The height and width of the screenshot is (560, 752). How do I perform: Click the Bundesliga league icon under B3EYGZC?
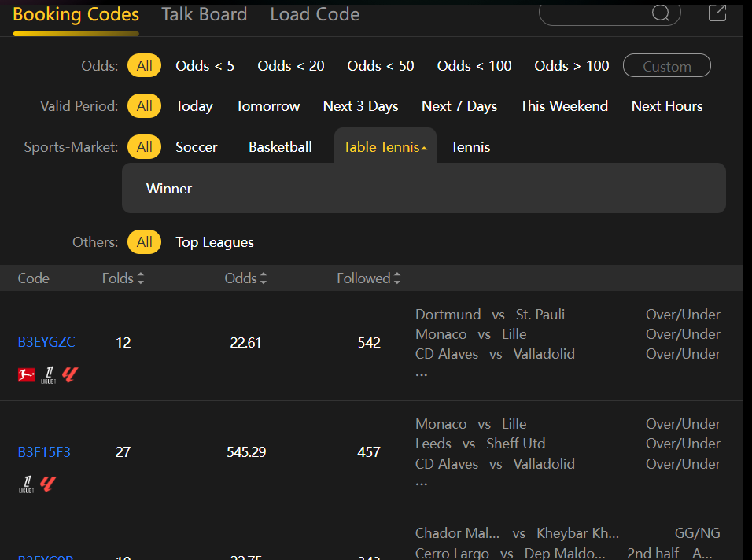pyautogui.click(x=26, y=375)
